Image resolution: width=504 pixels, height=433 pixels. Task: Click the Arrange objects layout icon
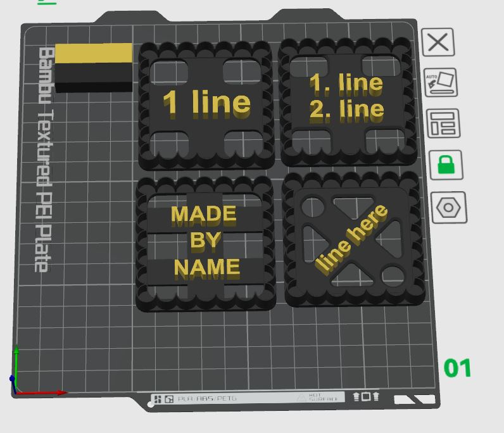tap(443, 123)
